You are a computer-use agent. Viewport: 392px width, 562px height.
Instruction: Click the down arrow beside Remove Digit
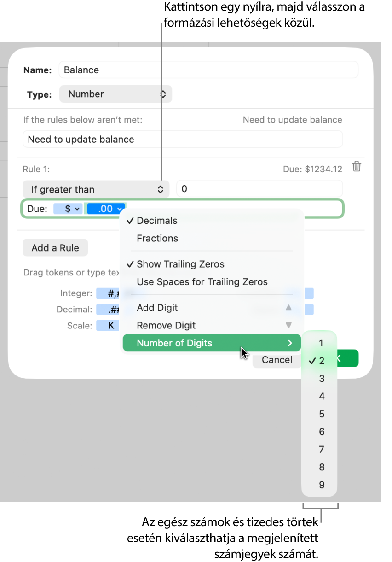click(x=288, y=325)
